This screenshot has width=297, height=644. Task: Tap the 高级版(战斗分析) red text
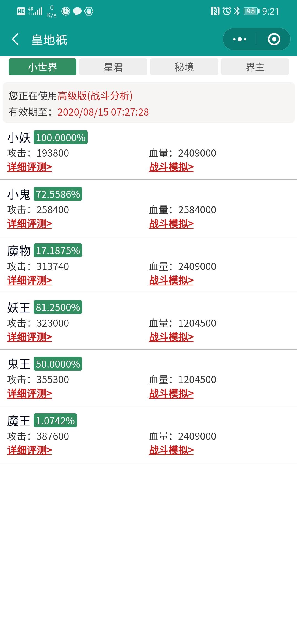click(x=95, y=96)
